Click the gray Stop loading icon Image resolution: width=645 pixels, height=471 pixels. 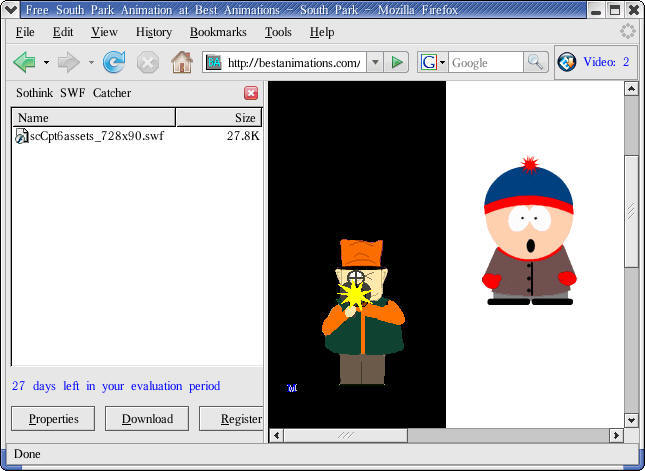tap(148, 63)
